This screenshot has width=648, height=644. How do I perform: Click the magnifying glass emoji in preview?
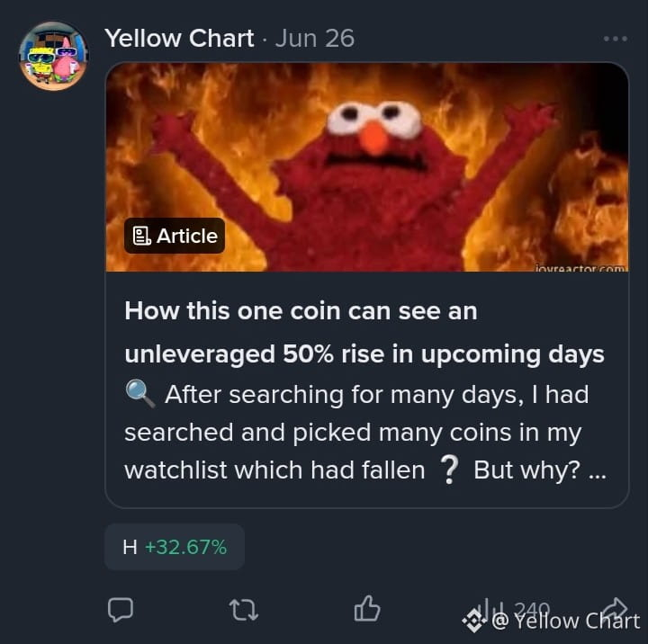point(139,394)
